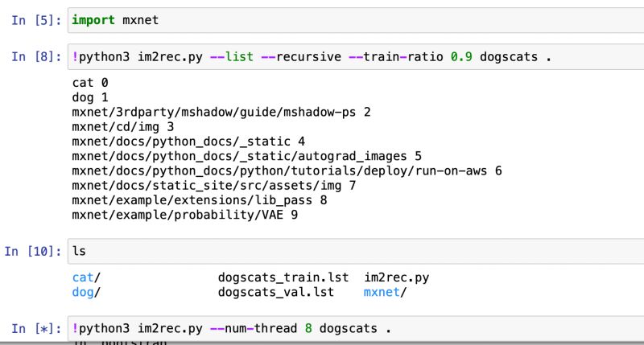Click the 'import mxnet' code cell

click(356, 20)
